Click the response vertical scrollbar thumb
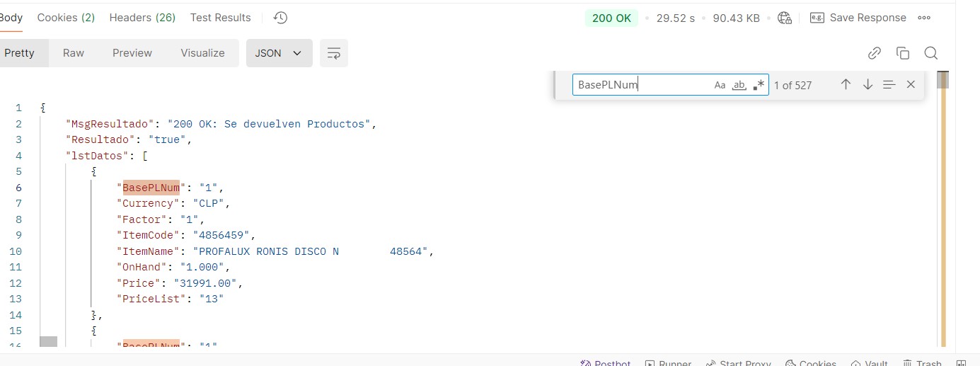 (942, 80)
